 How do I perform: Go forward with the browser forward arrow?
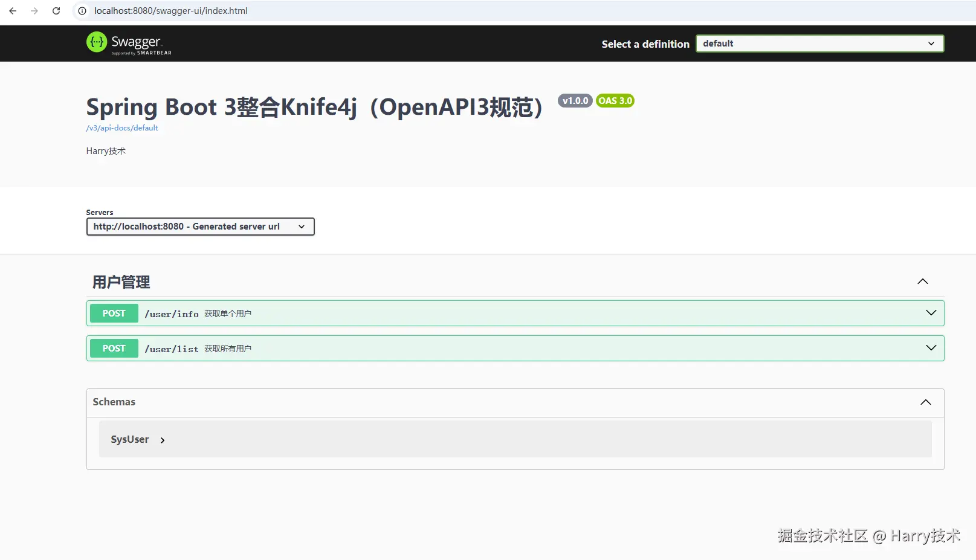point(34,11)
